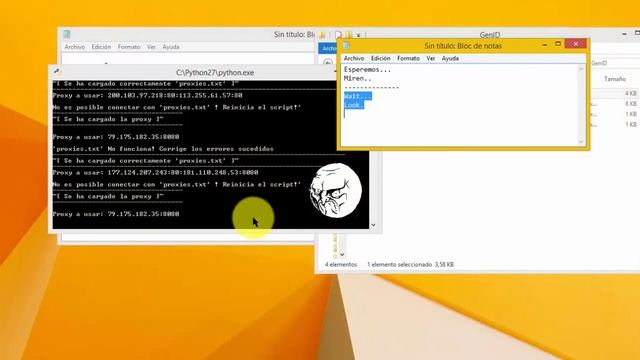Click '1 elemento seleccionado 3,58 KB' status text
Viewport: 640px width, 360px height.
(411, 265)
